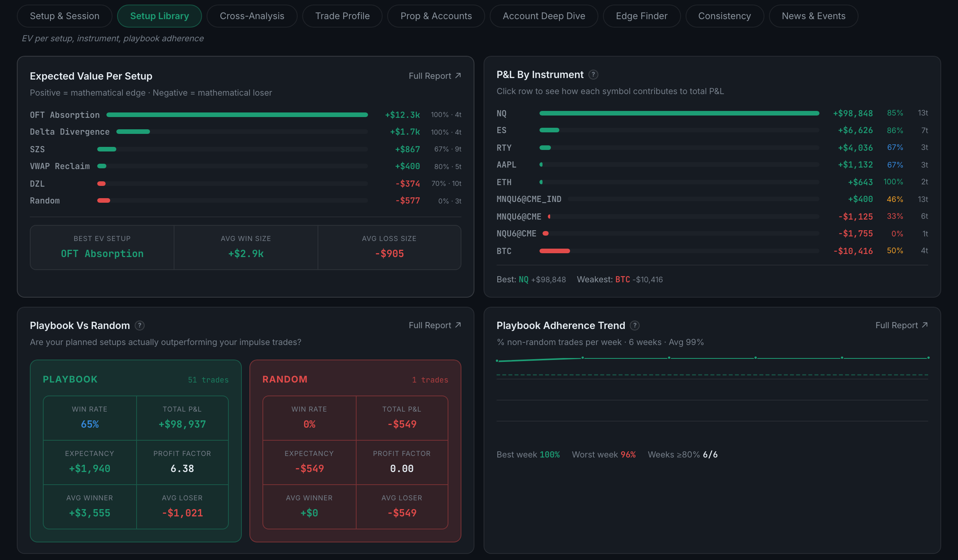
Task: Select the Account Deep Dive tab
Action: [544, 16]
